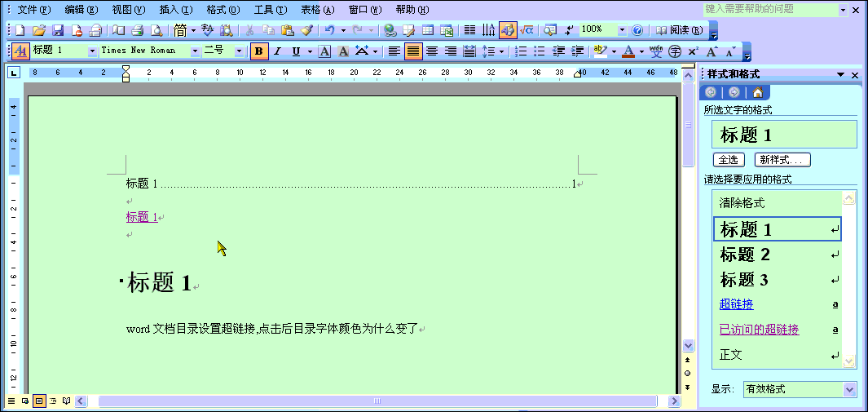Click the equation editor square-root icon

pyautogui.click(x=527, y=30)
